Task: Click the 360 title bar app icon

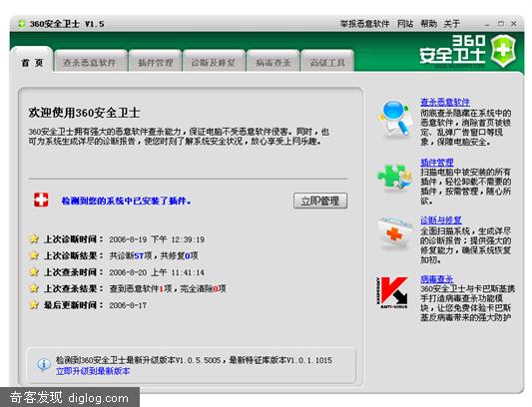Action: pyautogui.click(x=22, y=24)
